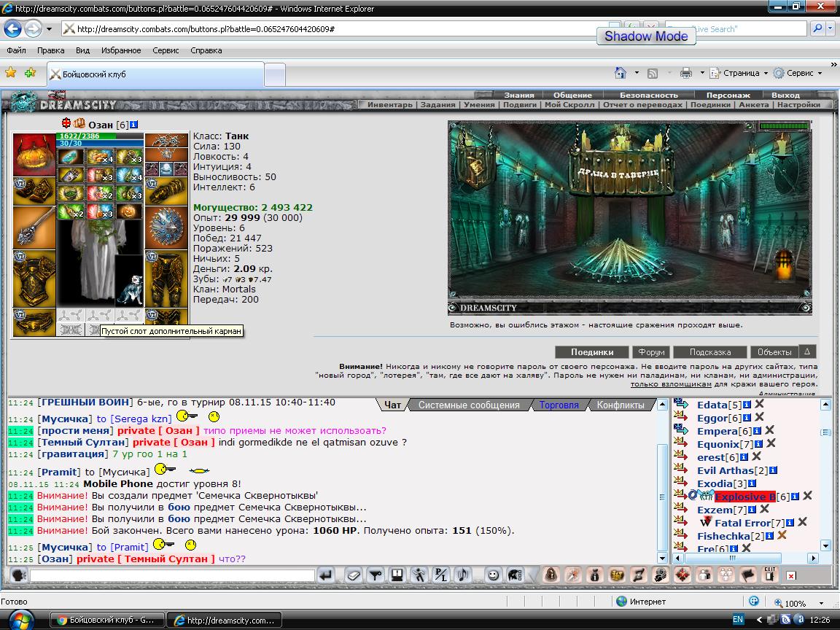The width and height of the screenshot is (840, 630).
Task: Click the EN language indicator in tray
Action: click(738, 619)
